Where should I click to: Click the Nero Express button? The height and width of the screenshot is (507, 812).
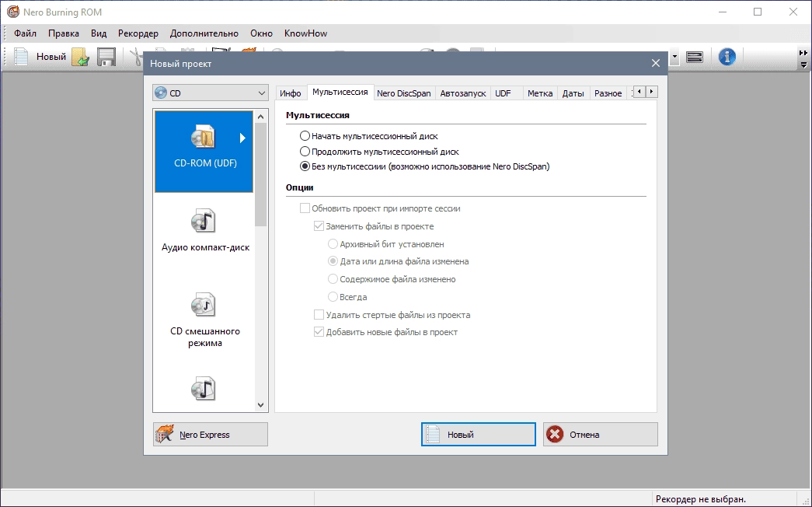click(211, 435)
